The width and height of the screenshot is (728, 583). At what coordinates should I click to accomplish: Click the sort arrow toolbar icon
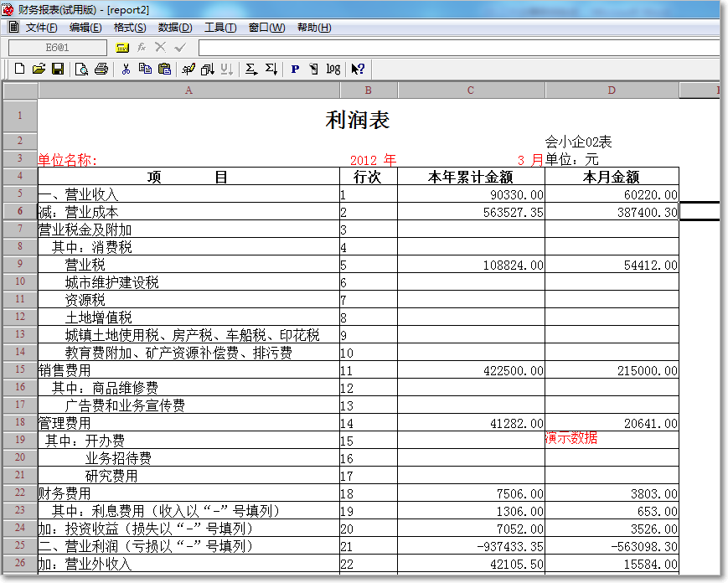208,69
